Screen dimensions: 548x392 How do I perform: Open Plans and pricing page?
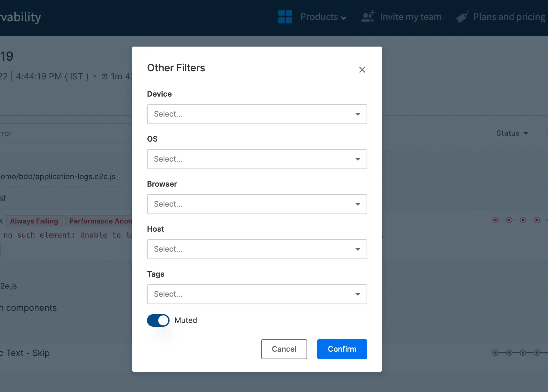[509, 17]
